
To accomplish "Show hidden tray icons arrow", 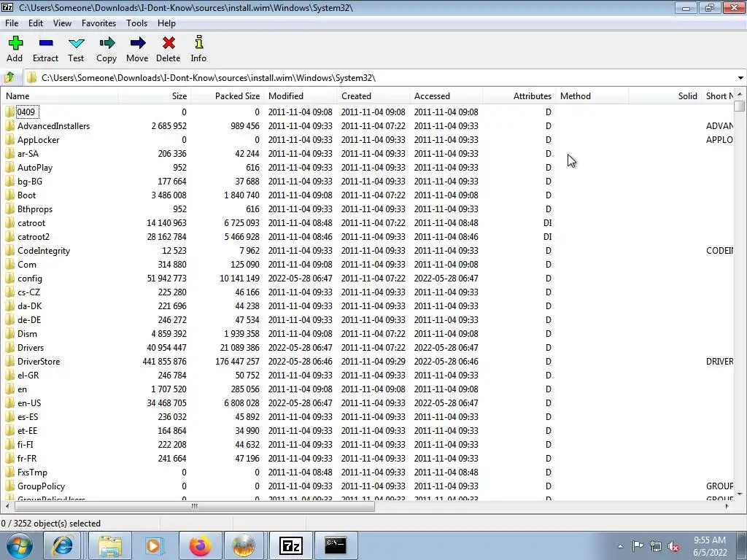I will click(x=620, y=546).
